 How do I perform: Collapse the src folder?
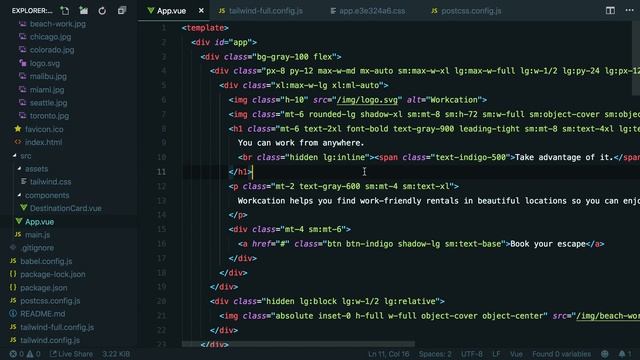pos(25,156)
